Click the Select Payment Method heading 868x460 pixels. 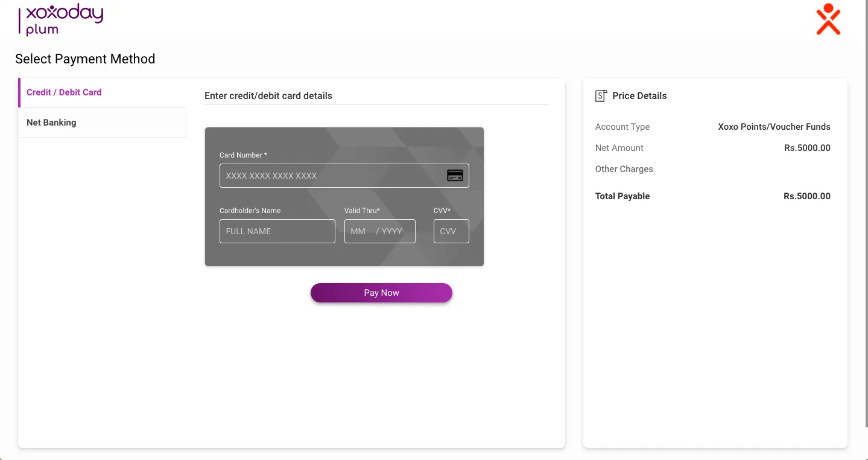click(x=85, y=59)
